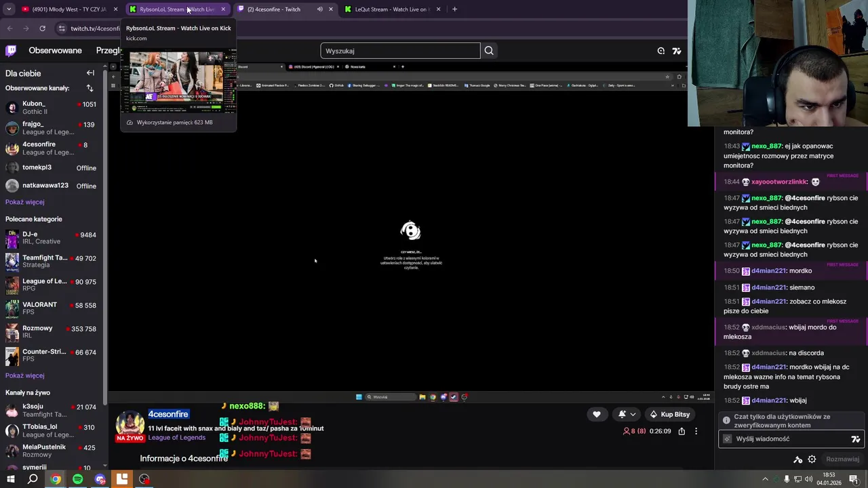
Task: Focus the Wyślij wiadomość chat input
Action: point(790,439)
